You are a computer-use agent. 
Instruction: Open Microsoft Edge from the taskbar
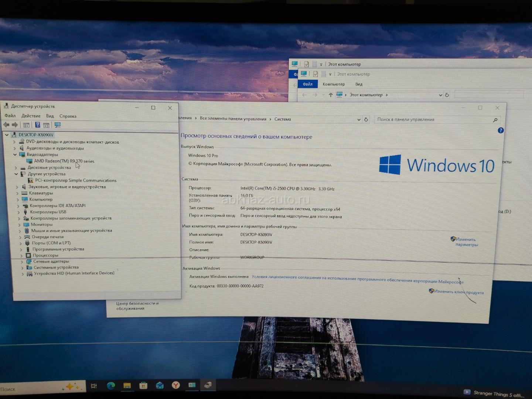(111, 386)
